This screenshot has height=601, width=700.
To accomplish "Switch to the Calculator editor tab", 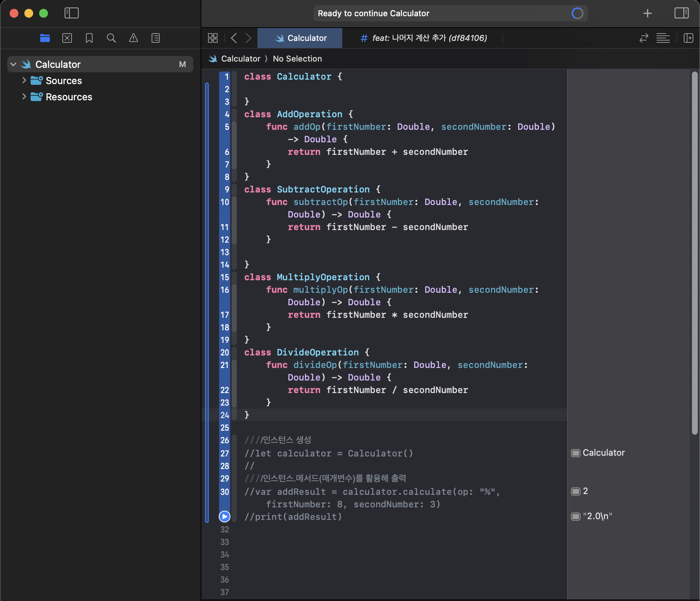I will [300, 38].
